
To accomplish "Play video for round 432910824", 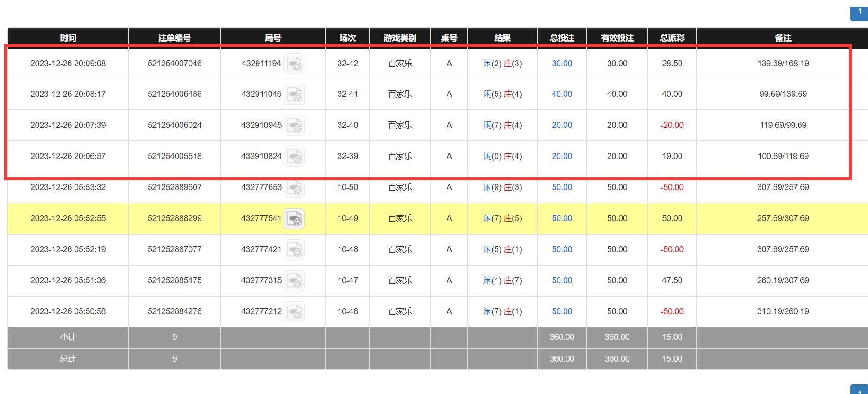I will 294,157.
